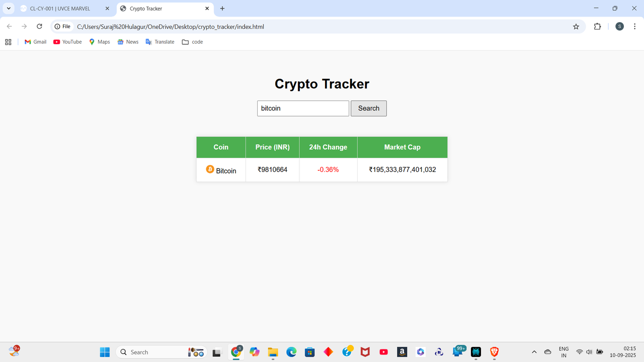Open File Explorer from the taskbar
The image size is (644, 362).
click(x=273, y=352)
